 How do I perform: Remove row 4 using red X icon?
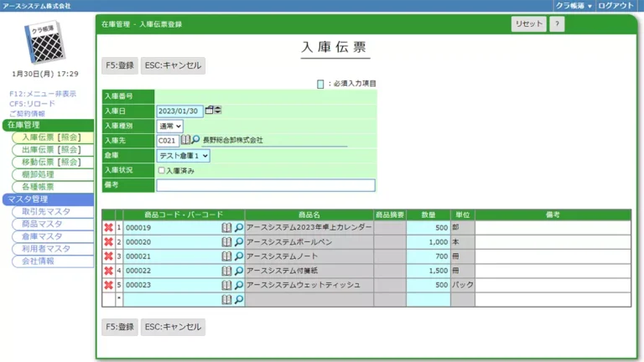point(108,271)
